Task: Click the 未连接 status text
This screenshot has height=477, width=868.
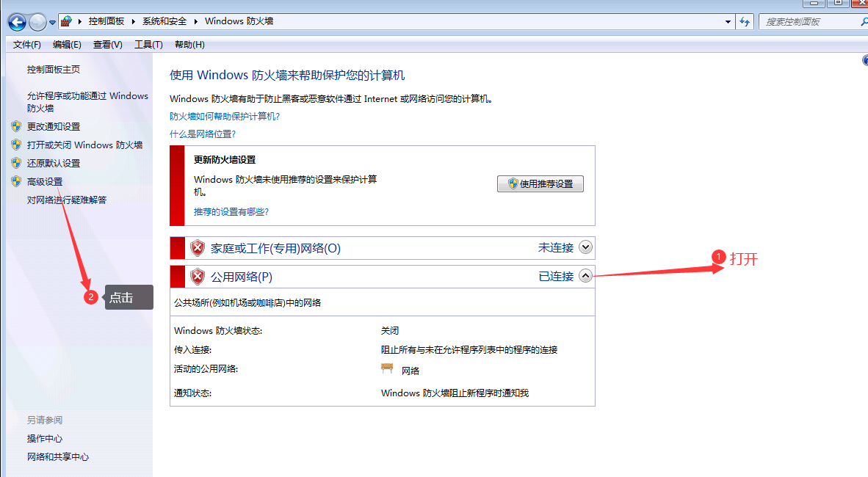Action: pos(556,248)
